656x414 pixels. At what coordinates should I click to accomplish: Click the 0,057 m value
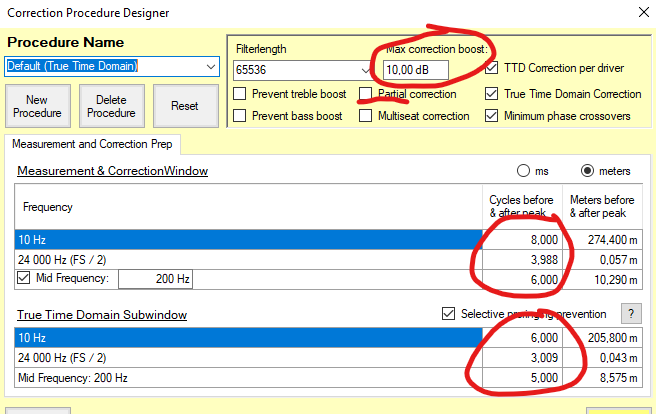pyautogui.click(x=618, y=260)
